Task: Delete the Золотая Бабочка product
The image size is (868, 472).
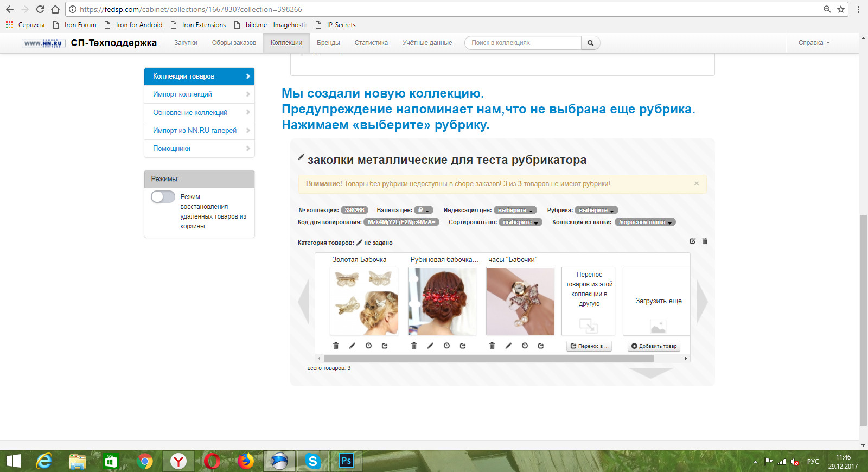Action: [x=336, y=346]
